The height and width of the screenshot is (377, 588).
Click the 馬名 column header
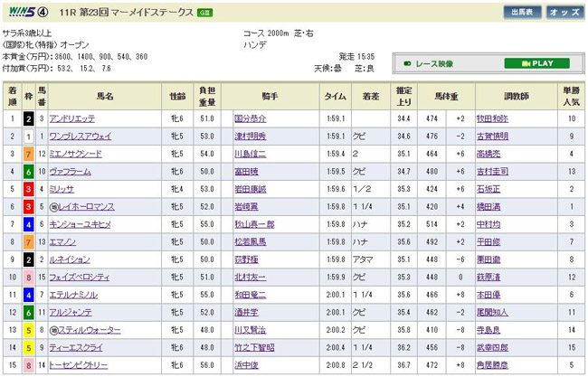click(105, 96)
